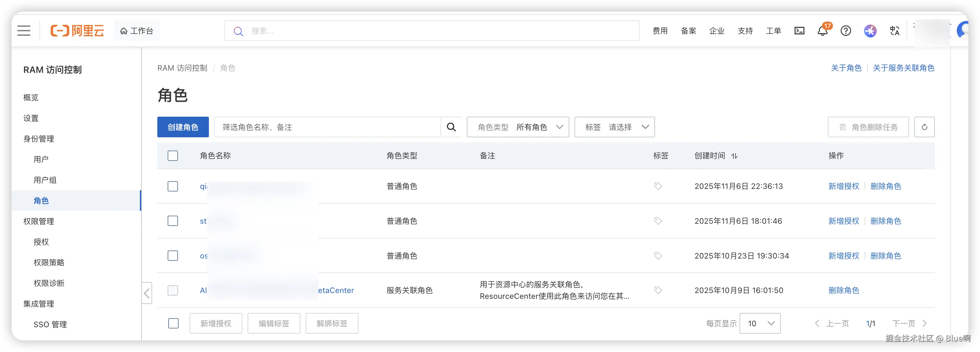This screenshot has width=980, height=352.
Task: Click 关于服务关联角色 link
Action: (x=903, y=68)
